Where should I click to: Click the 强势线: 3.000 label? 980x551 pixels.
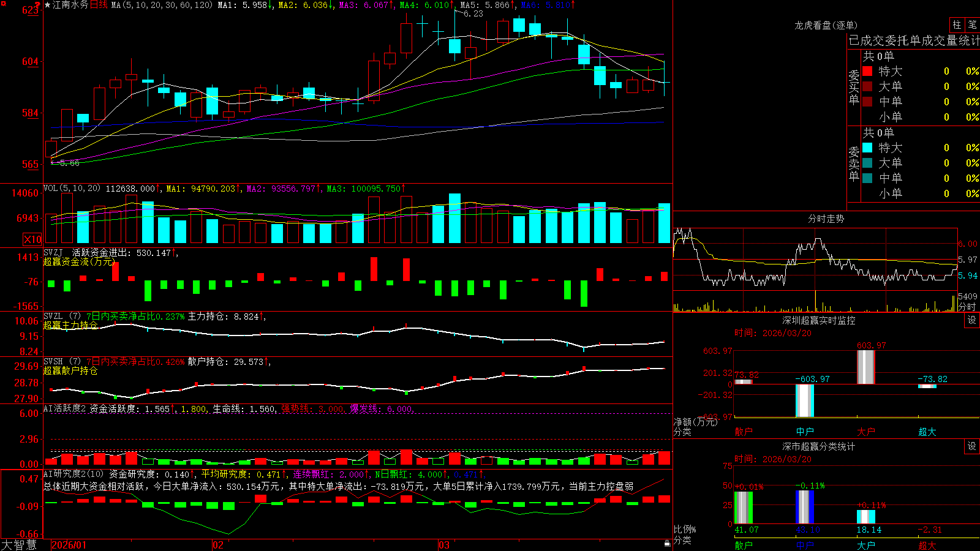(313, 408)
